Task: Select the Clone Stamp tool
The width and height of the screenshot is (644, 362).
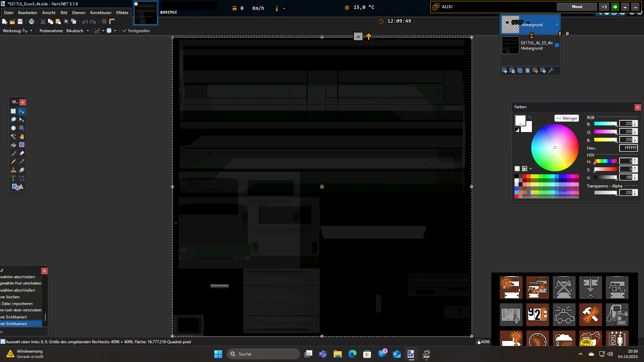Action: [13, 170]
